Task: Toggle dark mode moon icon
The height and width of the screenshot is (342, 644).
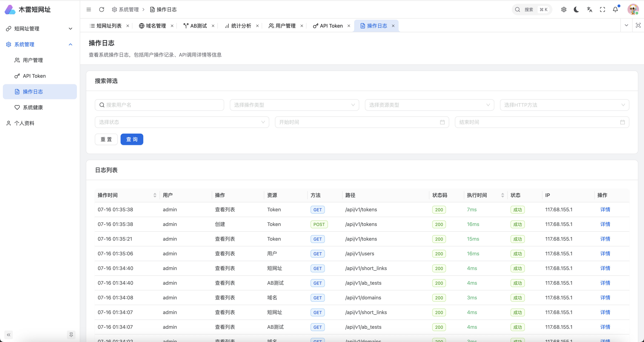Action: click(x=577, y=9)
